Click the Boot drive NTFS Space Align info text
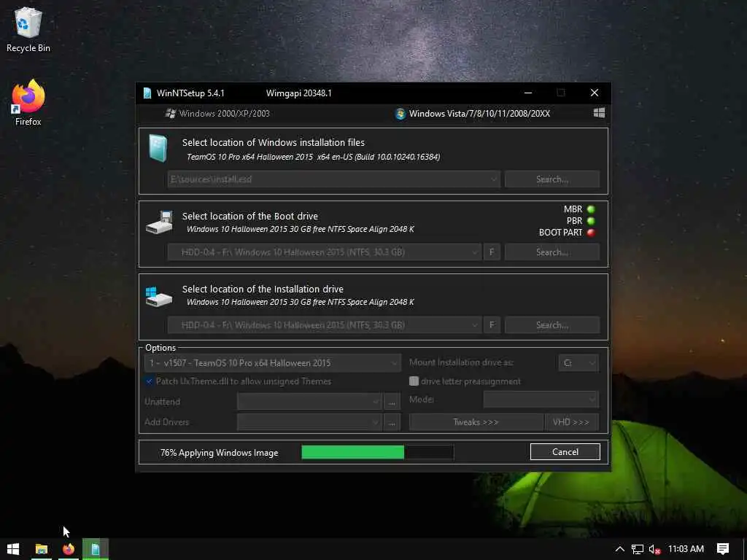This screenshot has width=747, height=560. tap(300, 229)
